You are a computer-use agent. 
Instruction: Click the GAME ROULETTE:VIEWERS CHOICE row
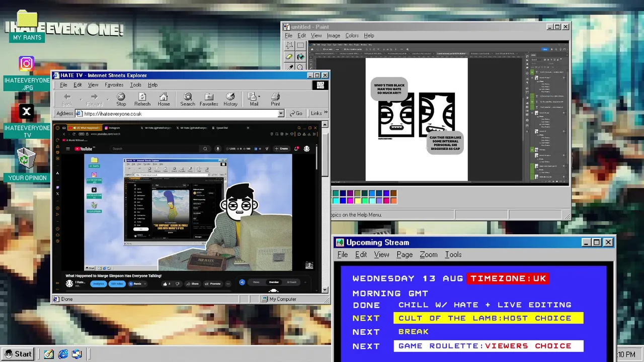[488, 346]
